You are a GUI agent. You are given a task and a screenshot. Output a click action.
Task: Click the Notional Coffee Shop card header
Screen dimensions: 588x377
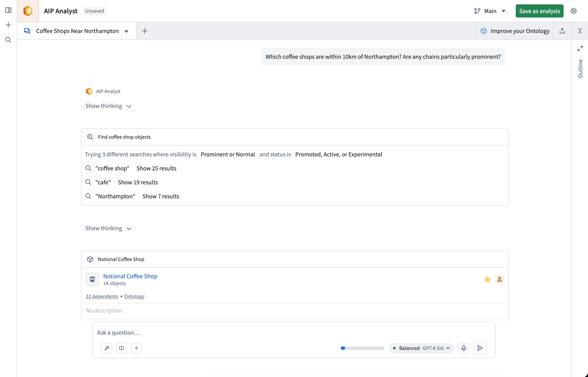[x=295, y=259]
